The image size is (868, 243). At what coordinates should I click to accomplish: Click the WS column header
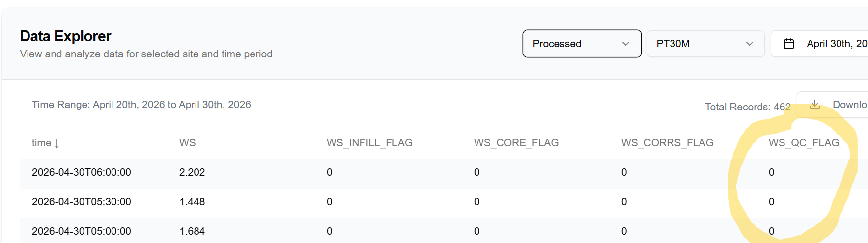[x=187, y=143]
